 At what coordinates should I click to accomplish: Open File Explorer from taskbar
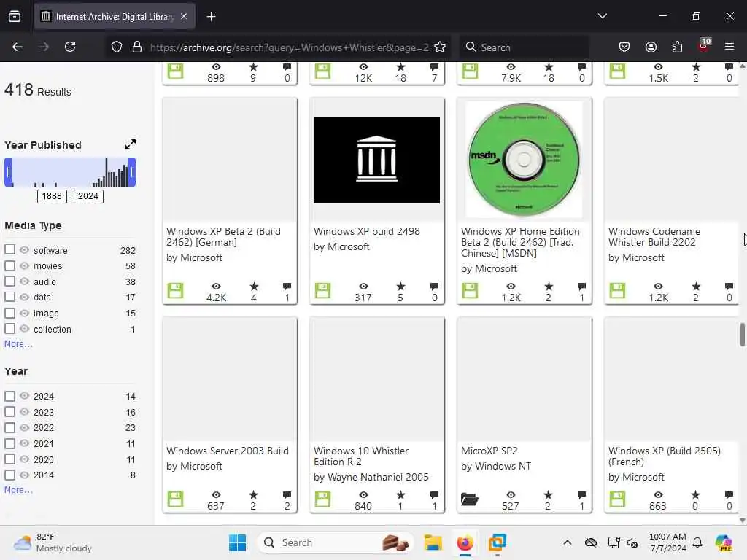[x=433, y=542]
